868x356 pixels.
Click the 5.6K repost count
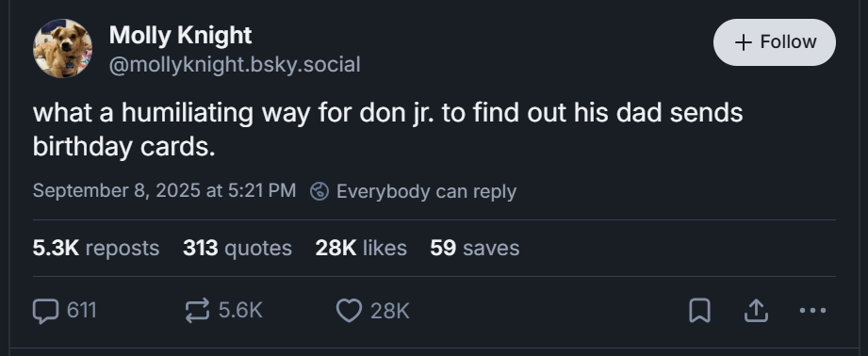(240, 310)
